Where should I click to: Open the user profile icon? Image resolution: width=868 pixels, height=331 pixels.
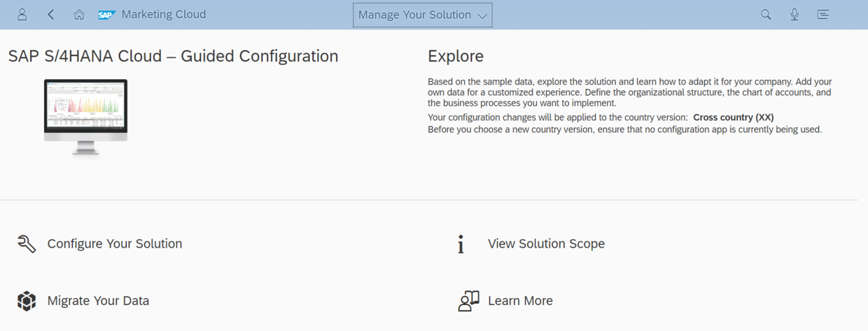coord(22,14)
